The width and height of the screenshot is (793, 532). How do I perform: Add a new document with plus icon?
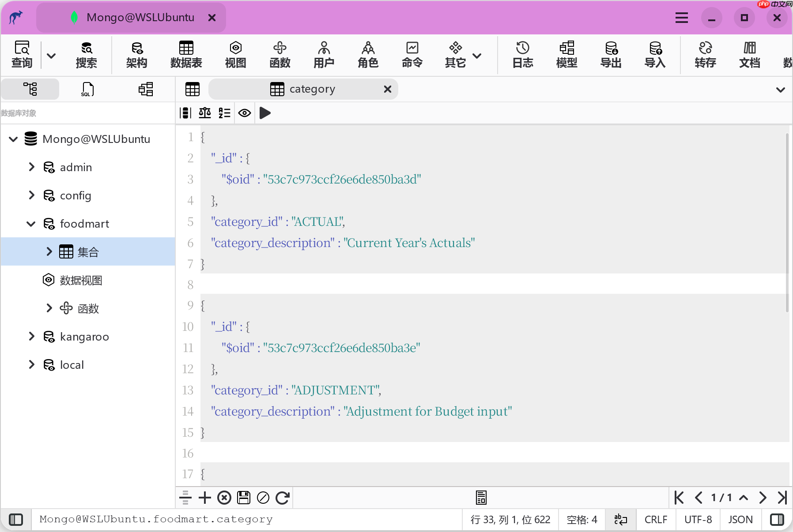tap(205, 498)
